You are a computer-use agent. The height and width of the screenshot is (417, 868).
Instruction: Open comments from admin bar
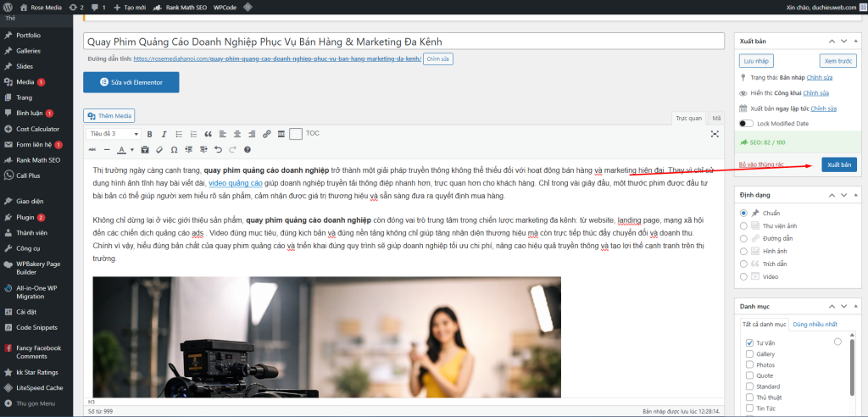(x=98, y=8)
